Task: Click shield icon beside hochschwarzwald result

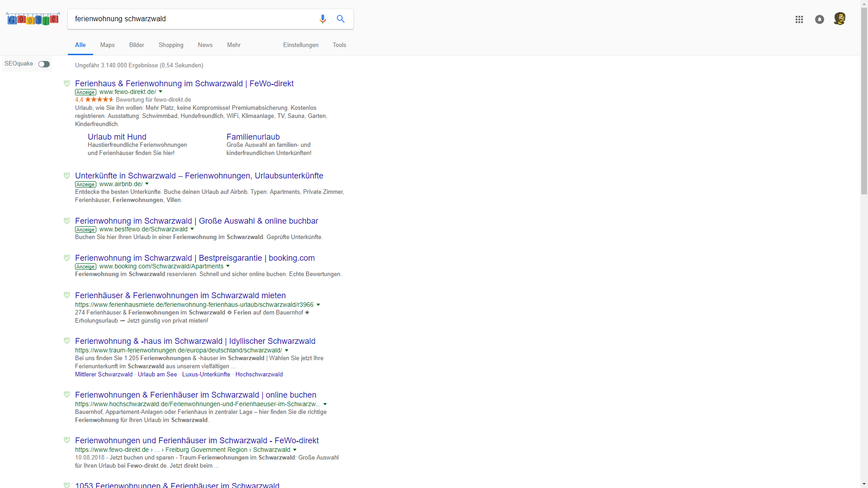Action: point(67,394)
